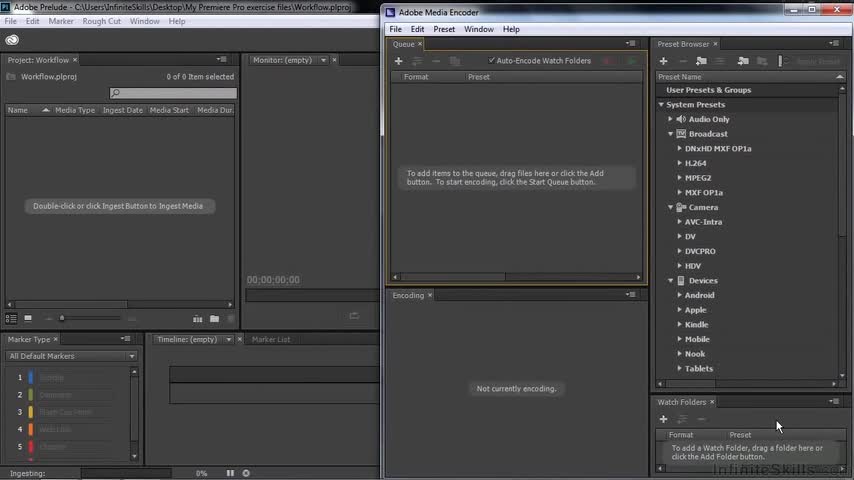Create new preset with Preset Browser plus icon
This screenshot has width=854, height=480.
(x=663, y=61)
